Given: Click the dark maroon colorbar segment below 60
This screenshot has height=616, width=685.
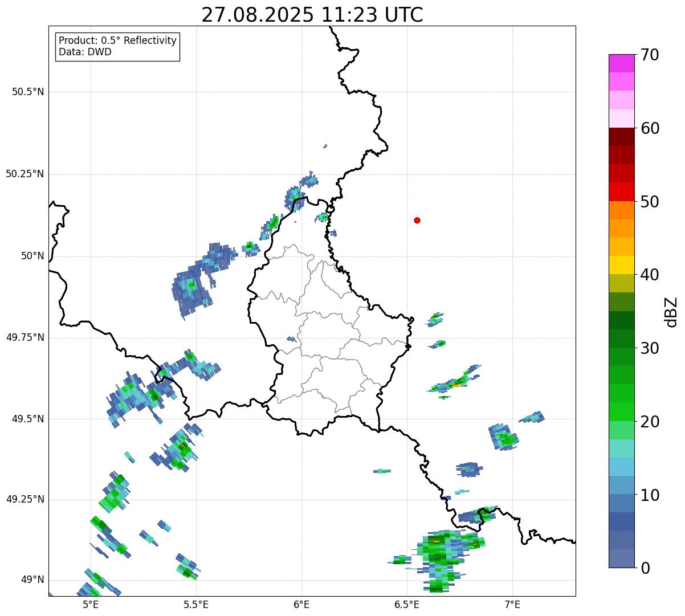Looking at the screenshot, I should pyautogui.click(x=621, y=137).
